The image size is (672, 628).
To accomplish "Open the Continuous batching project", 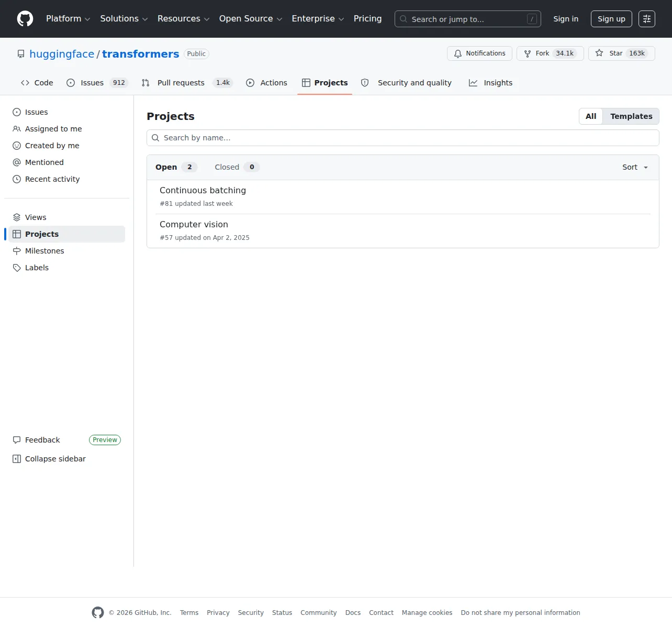I will point(203,191).
